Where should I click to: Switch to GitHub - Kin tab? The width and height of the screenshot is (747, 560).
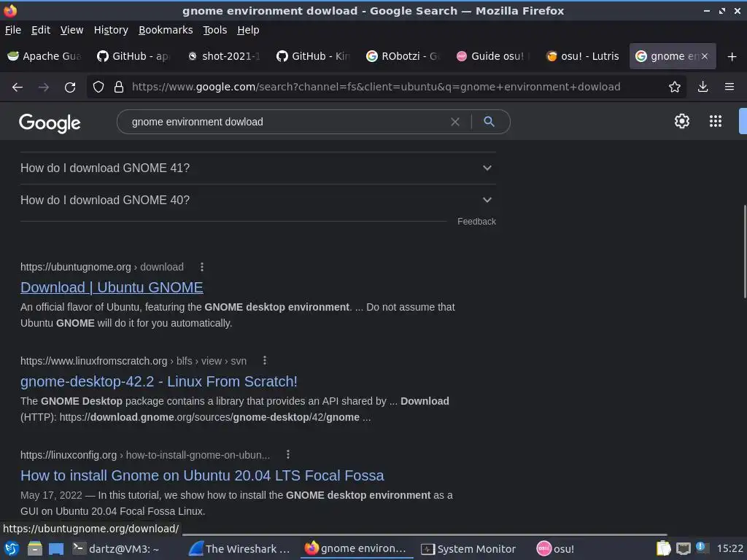(x=313, y=56)
